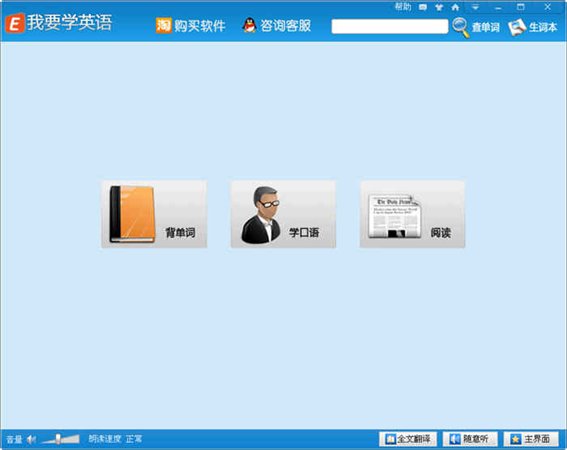Adjust the 音量 volume slider
The image size is (567, 450).
click(x=60, y=439)
